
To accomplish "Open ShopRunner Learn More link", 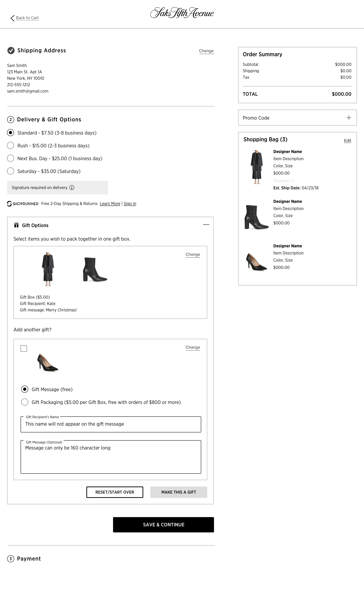I will [x=110, y=204].
